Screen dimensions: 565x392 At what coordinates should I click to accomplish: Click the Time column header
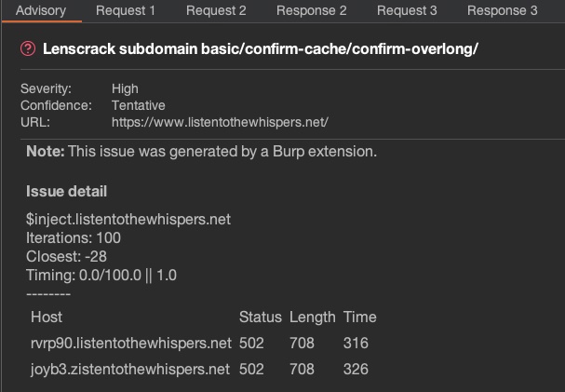click(359, 318)
